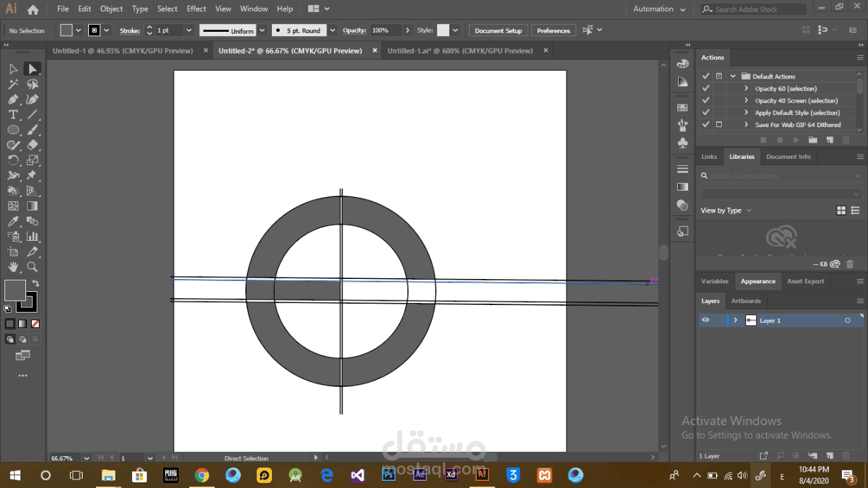Image resolution: width=868 pixels, height=488 pixels.
Task: Click the Fill color swatch in toolbar
Action: tap(14, 290)
